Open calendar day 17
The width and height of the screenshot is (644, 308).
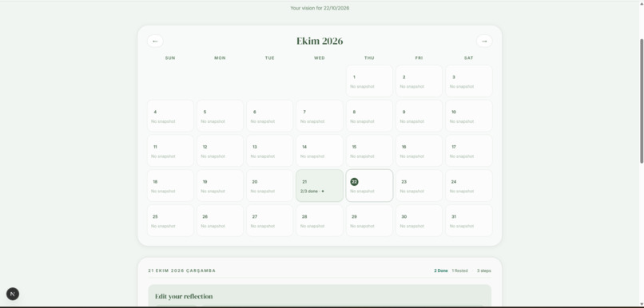point(469,151)
